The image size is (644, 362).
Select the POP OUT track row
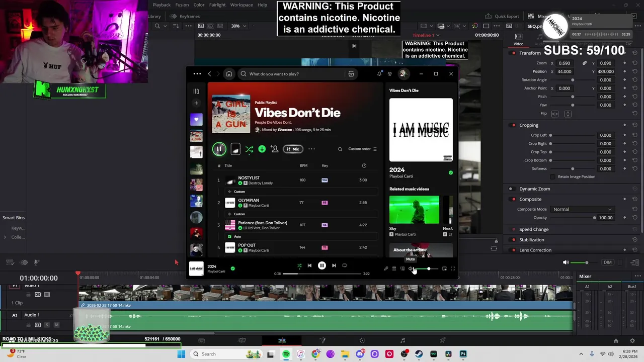click(x=297, y=247)
